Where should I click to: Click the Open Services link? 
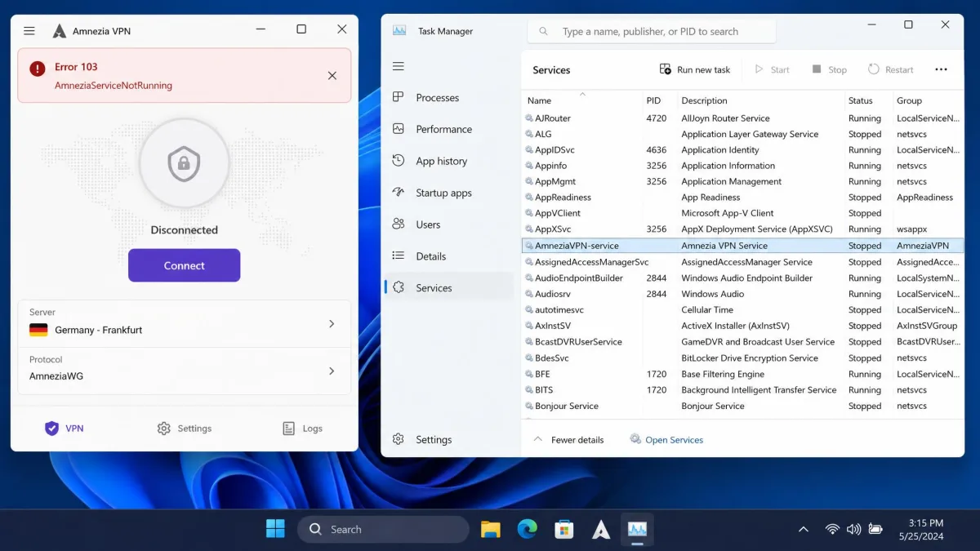pos(666,439)
